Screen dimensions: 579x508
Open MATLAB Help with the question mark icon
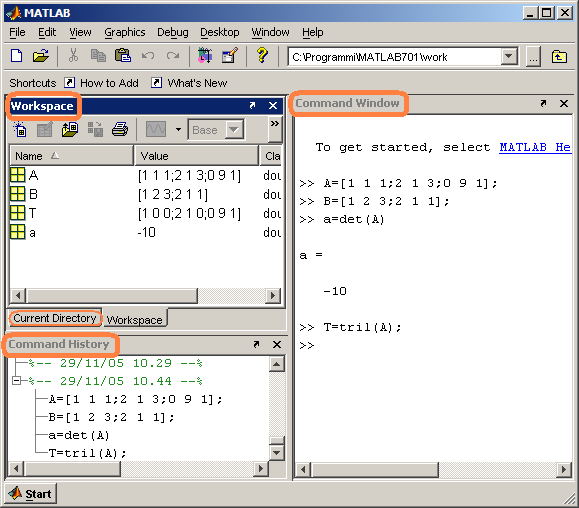point(262,56)
